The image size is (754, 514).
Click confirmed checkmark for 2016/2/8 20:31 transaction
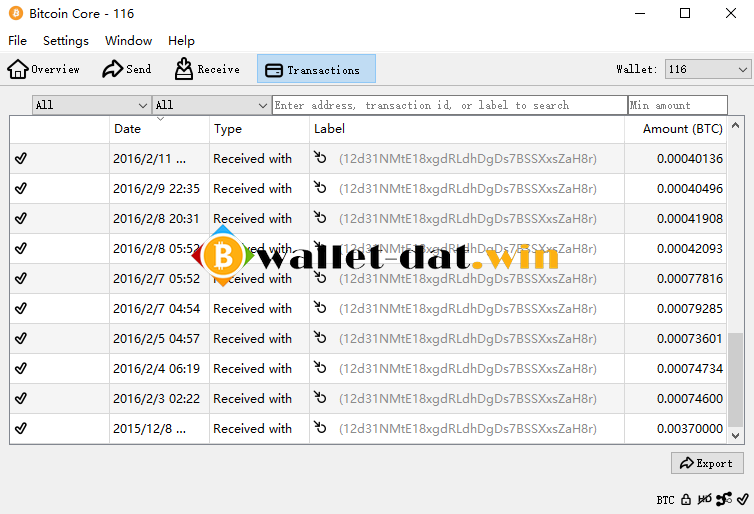click(x=21, y=218)
